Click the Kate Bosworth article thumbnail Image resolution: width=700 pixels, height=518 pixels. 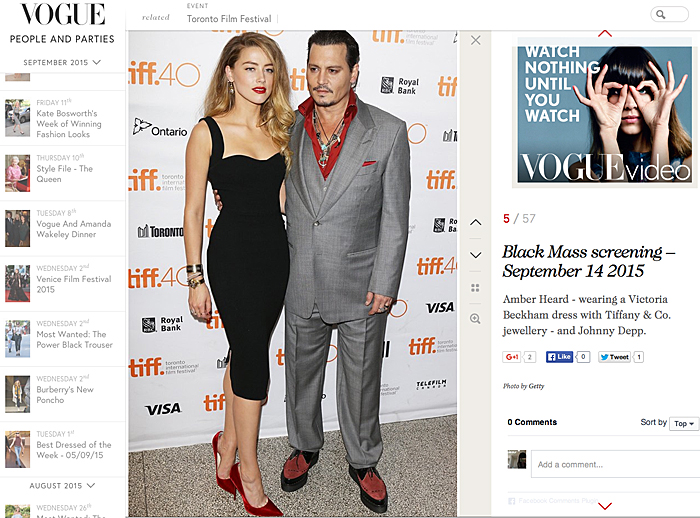click(x=17, y=118)
